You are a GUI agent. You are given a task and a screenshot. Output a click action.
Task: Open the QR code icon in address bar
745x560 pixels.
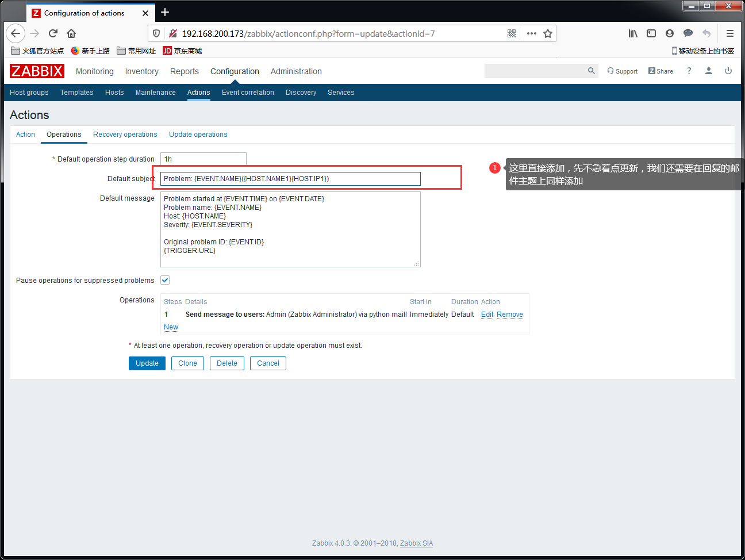512,33
